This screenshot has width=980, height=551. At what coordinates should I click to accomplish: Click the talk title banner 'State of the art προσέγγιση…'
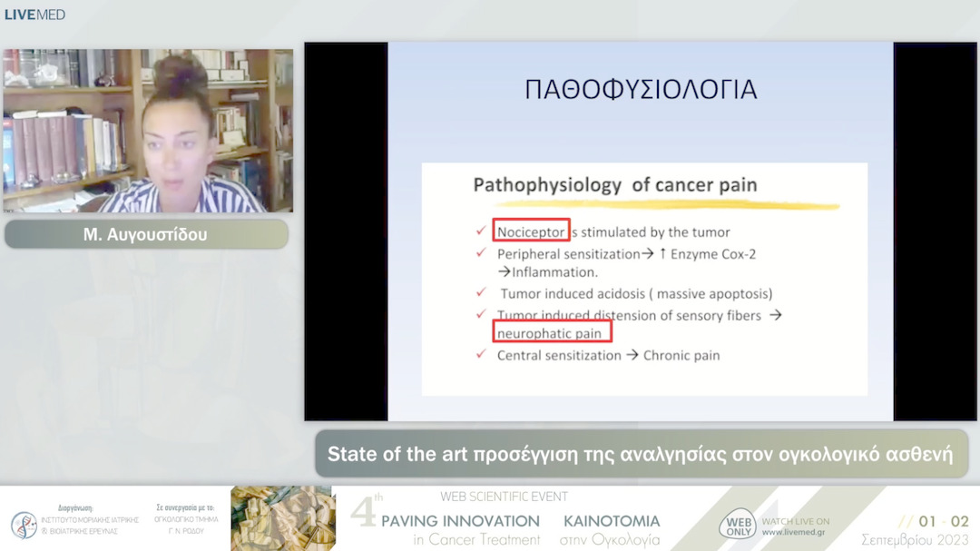641,454
